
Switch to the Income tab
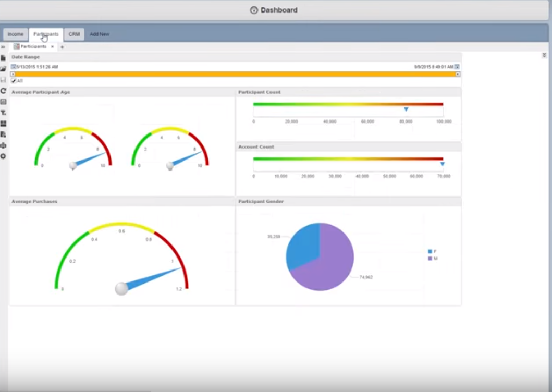tap(16, 34)
